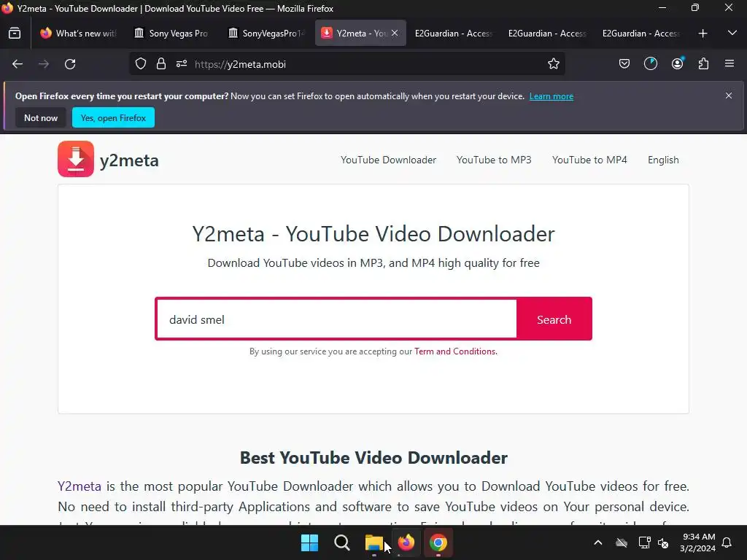Open File Explorer from taskbar
Viewport: 747px width, 560px height.
click(374, 542)
